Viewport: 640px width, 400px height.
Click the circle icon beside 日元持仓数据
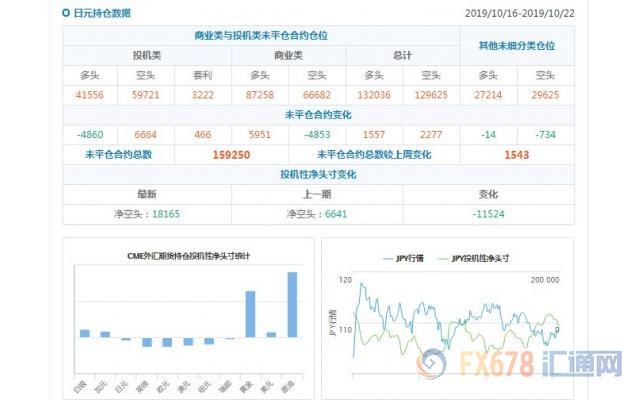(x=66, y=13)
